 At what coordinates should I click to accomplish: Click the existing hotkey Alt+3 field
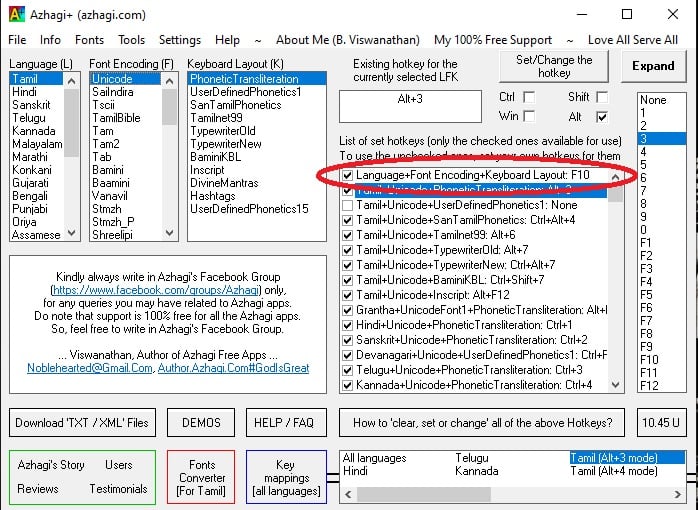(x=410, y=106)
